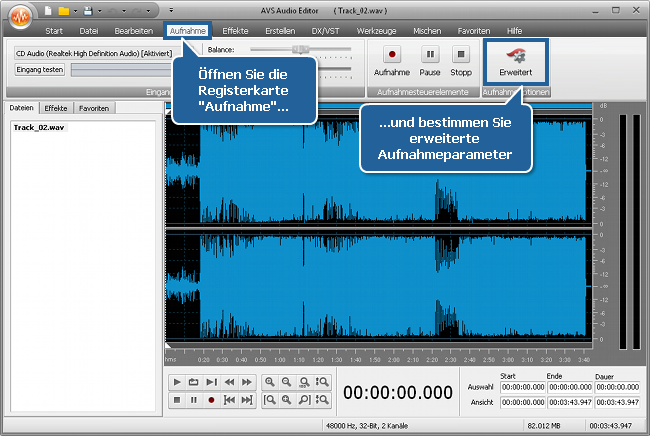Click the transport Stop square button
The width and height of the screenshot is (650, 436).
177,400
